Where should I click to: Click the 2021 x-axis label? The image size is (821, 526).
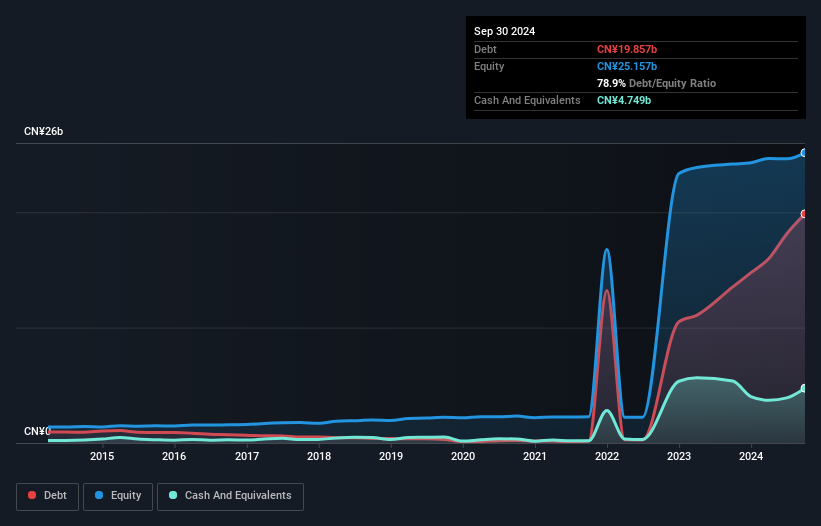(x=535, y=456)
